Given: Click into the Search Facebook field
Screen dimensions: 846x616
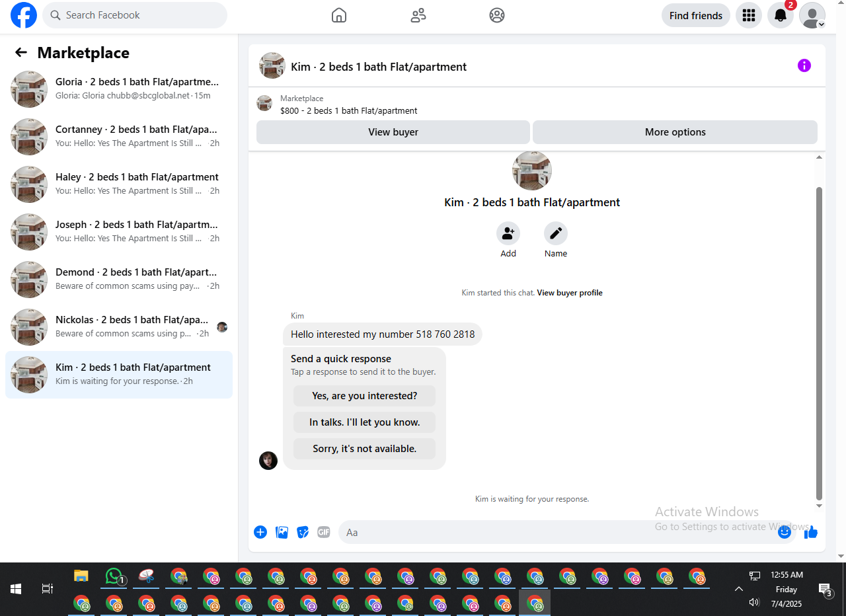Looking at the screenshot, I should (135, 15).
